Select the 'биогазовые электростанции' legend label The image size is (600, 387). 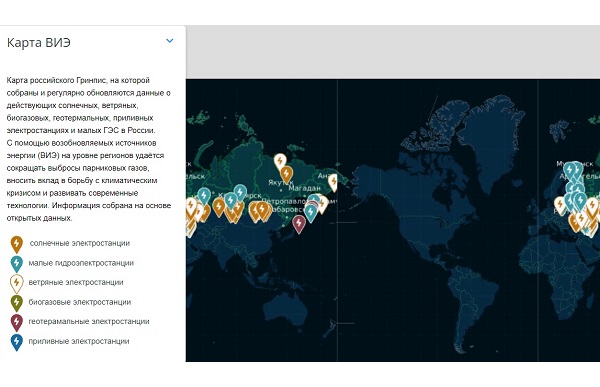point(80,302)
